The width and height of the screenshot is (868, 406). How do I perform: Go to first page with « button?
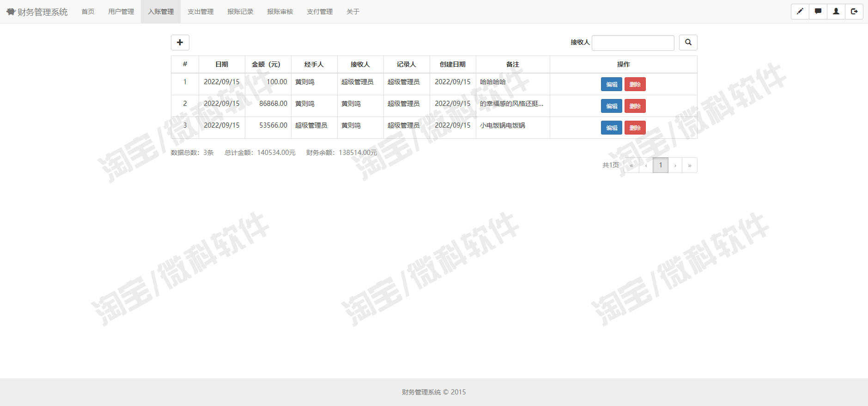tap(631, 165)
